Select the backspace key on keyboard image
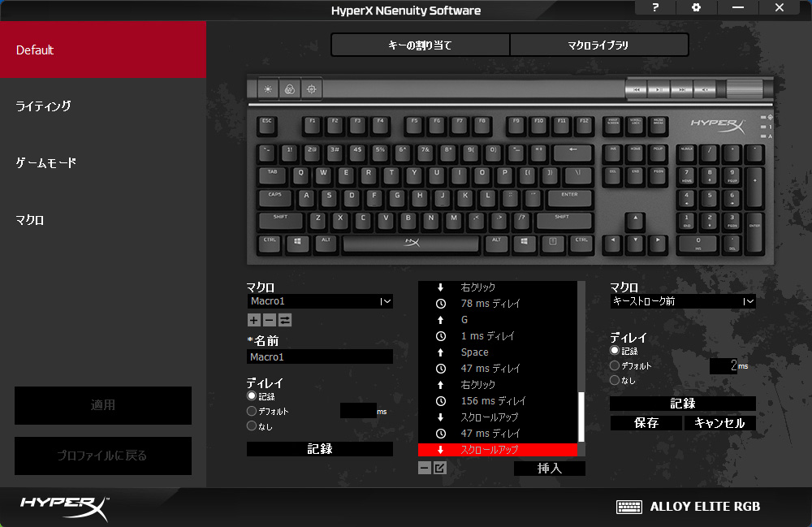 572,153
